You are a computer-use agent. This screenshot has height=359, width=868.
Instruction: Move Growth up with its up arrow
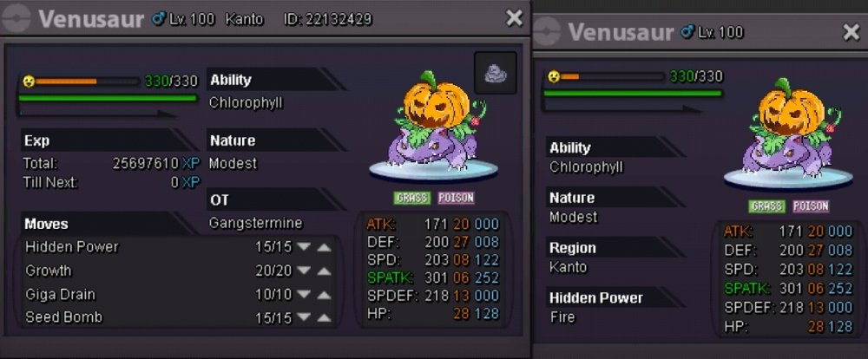coord(324,271)
